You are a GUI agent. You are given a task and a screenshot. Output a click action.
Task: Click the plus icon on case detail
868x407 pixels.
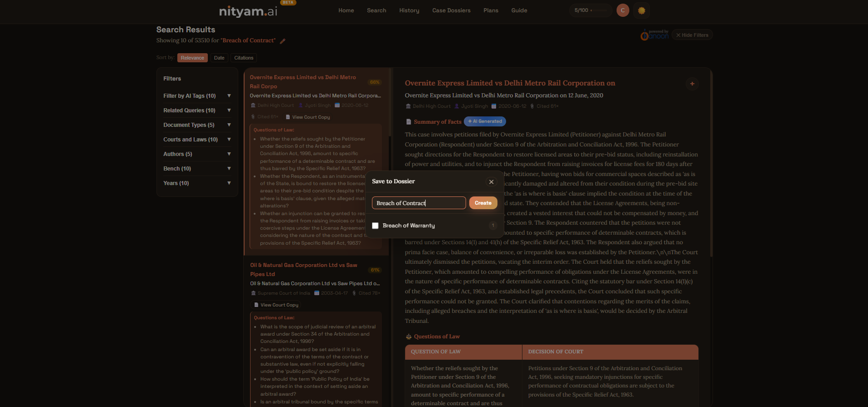pos(692,84)
